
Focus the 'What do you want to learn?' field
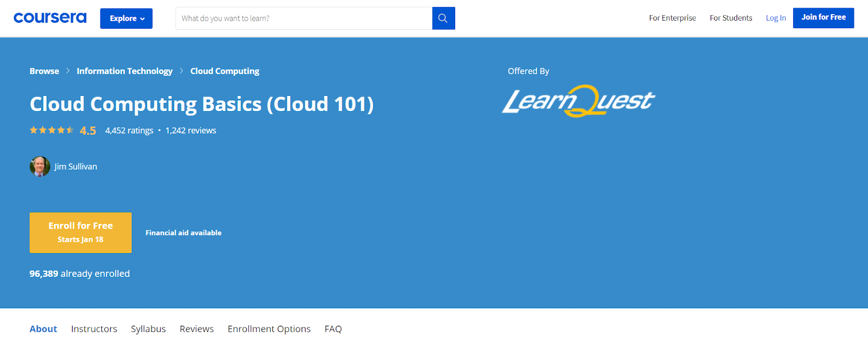(x=304, y=18)
